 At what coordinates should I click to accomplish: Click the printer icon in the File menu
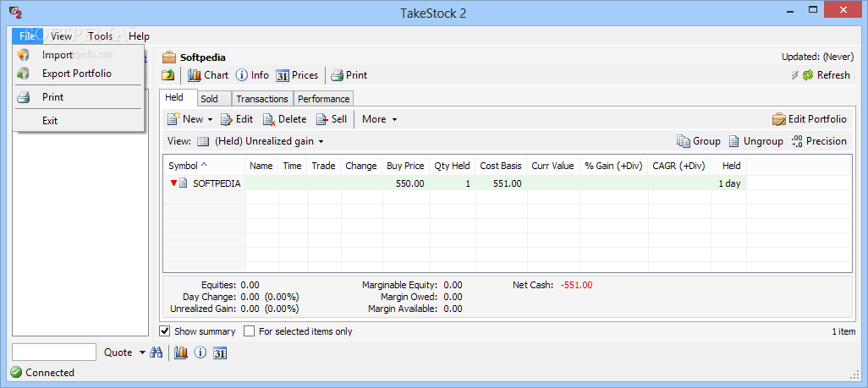point(23,97)
